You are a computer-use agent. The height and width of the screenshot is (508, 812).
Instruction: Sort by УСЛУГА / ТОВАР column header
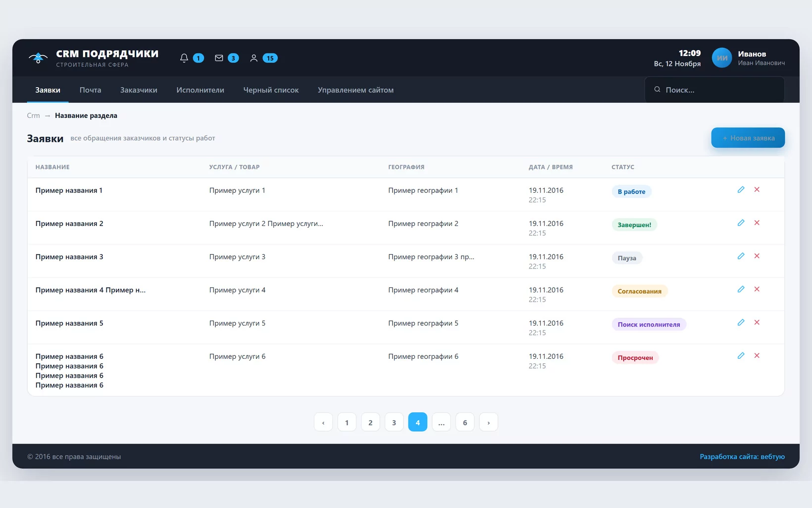click(234, 167)
